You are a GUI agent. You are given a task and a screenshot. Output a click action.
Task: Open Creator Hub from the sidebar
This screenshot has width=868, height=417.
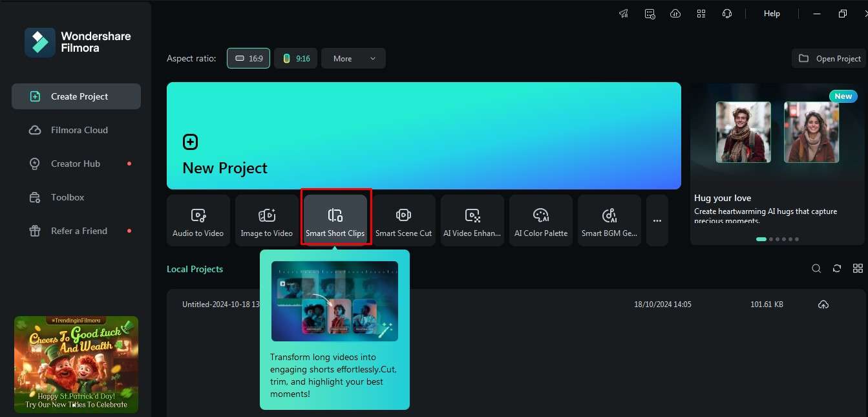coord(76,164)
